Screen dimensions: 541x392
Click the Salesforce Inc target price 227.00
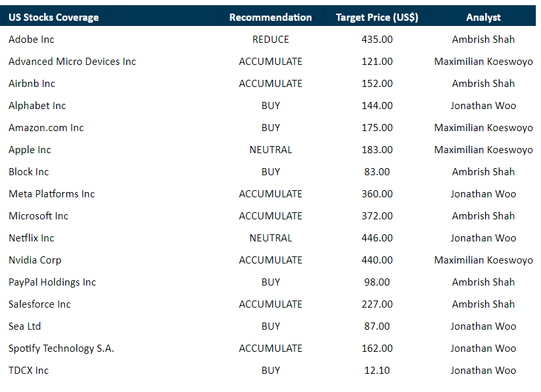(x=377, y=304)
